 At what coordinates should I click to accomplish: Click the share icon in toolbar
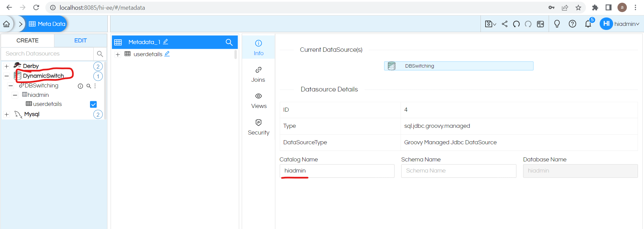tap(505, 24)
